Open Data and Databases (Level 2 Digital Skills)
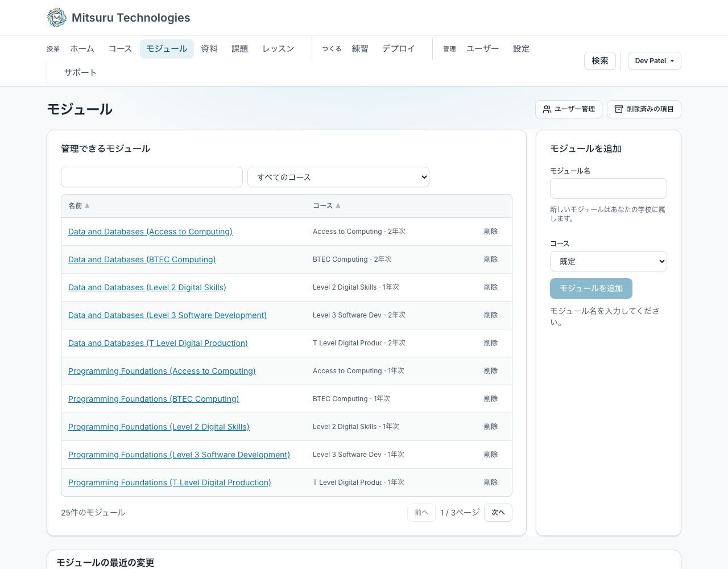The width and height of the screenshot is (728, 569). click(x=147, y=287)
